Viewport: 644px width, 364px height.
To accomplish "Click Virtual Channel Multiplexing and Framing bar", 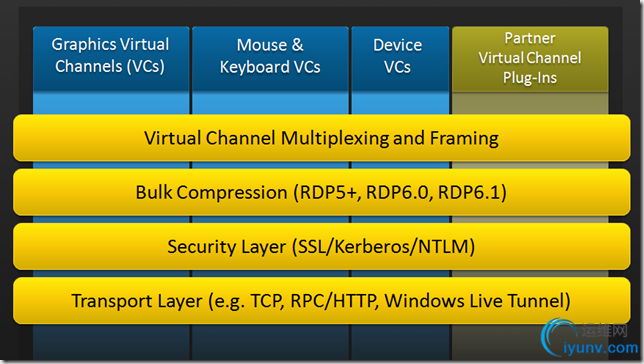I will (x=322, y=138).
